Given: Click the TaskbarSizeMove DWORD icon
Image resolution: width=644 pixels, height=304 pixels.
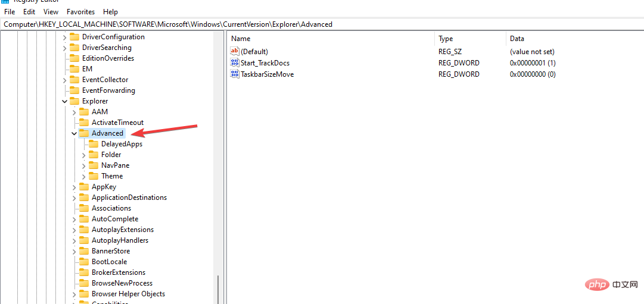Looking at the screenshot, I should pos(235,74).
